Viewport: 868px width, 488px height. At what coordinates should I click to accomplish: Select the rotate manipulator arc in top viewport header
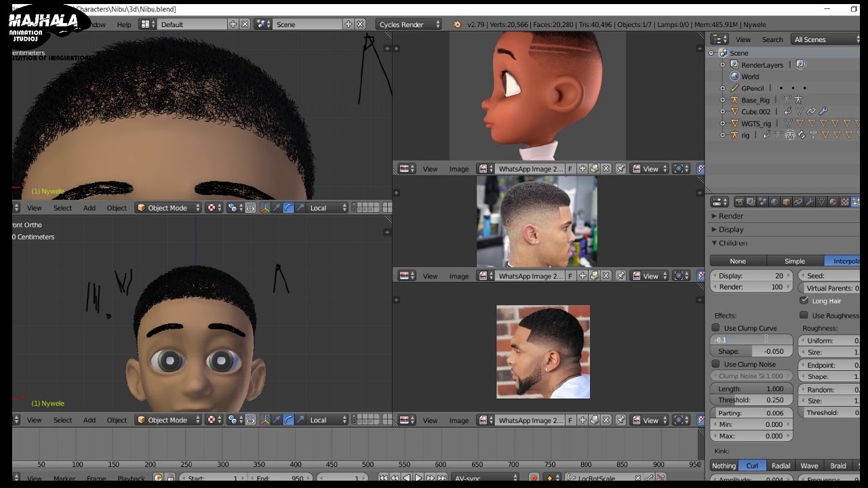[288, 208]
